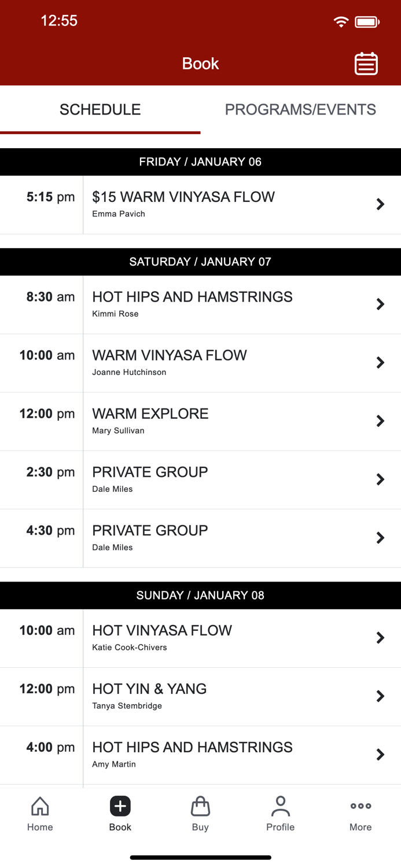Select the Home icon in bottom navigation
This screenshot has width=401, height=868.
click(40, 813)
